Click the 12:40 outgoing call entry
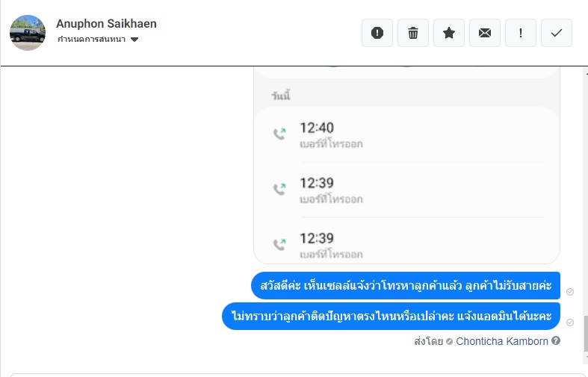588x377 pixels. pos(407,134)
